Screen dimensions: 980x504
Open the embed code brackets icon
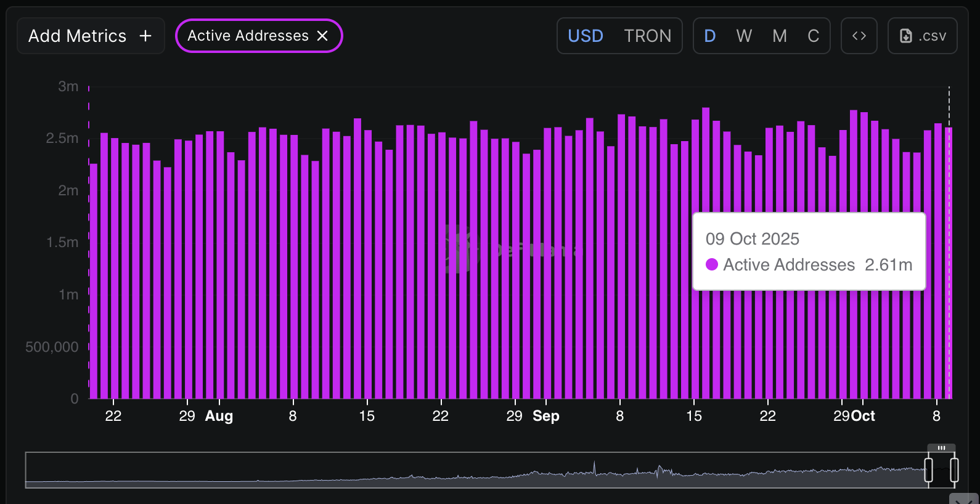[859, 36]
